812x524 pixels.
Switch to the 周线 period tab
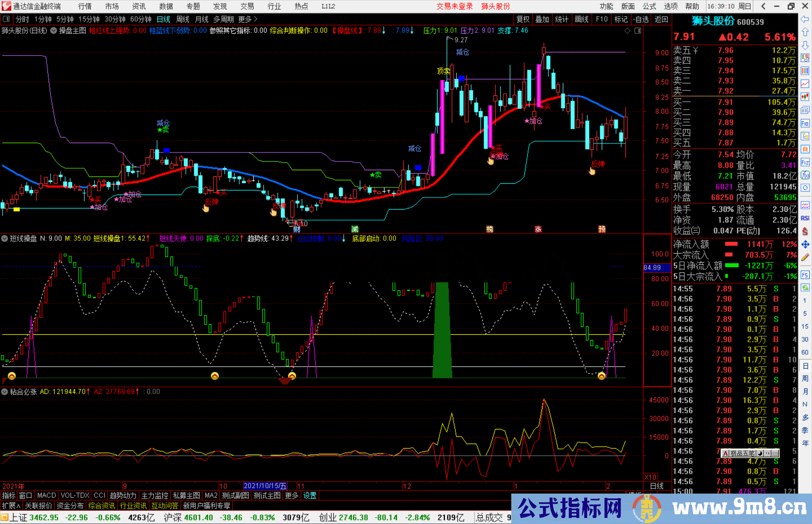click(182, 19)
